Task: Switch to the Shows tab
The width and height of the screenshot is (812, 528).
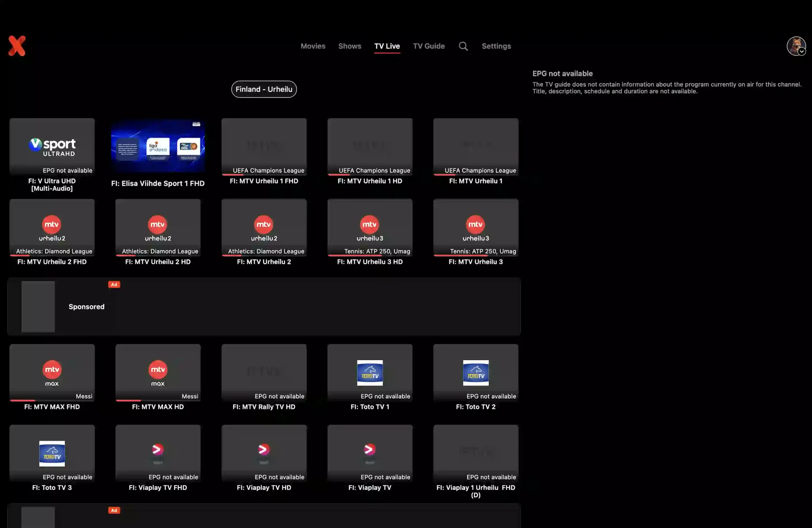Action: [x=349, y=46]
